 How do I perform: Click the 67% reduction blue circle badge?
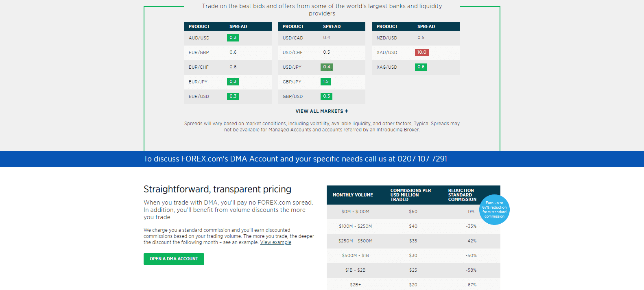pyautogui.click(x=494, y=210)
